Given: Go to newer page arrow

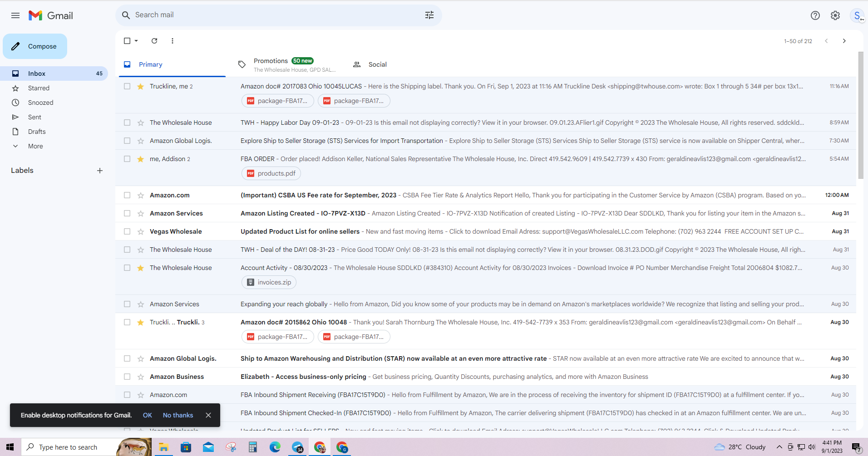Looking at the screenshot, I should pos(826,41).
